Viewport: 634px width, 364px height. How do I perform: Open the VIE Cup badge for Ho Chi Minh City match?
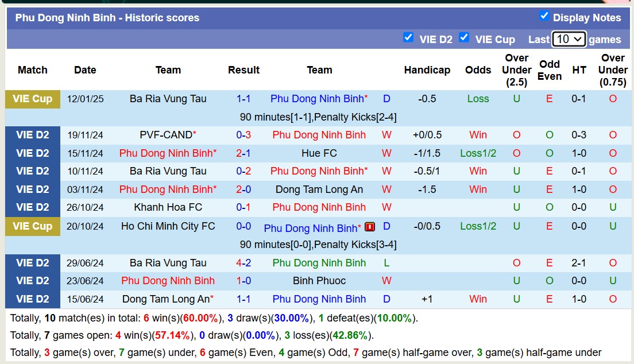[32, 226]
